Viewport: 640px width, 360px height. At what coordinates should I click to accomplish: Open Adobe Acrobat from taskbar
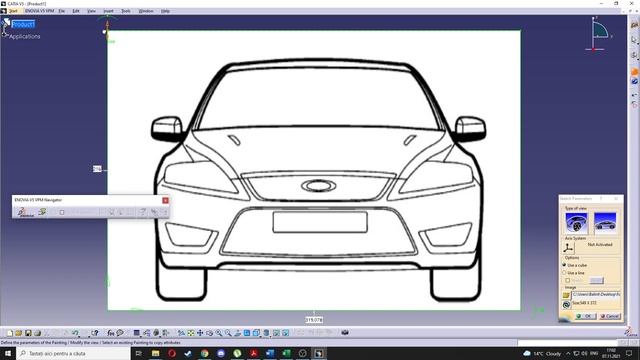pos(253,353)
